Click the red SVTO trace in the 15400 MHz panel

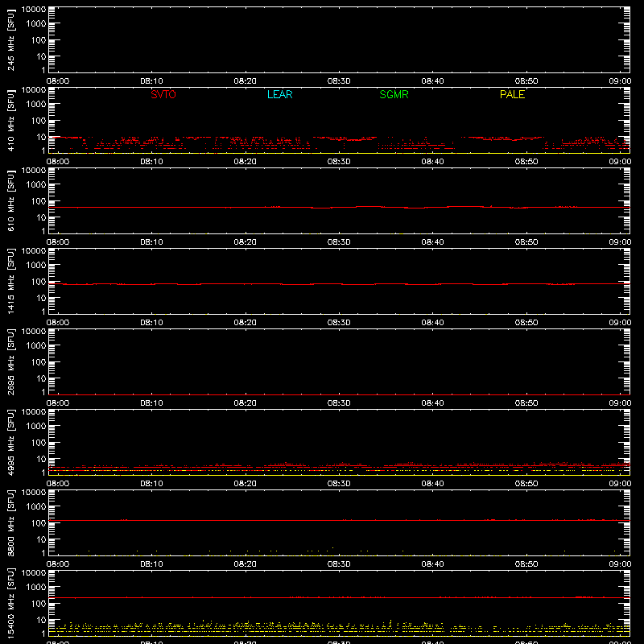point(339,597)
